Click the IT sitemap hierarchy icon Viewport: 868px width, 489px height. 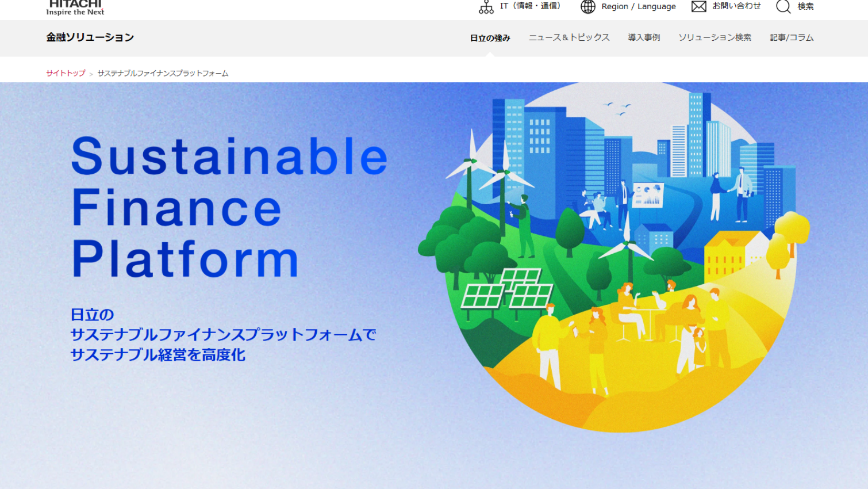(486, 7)
